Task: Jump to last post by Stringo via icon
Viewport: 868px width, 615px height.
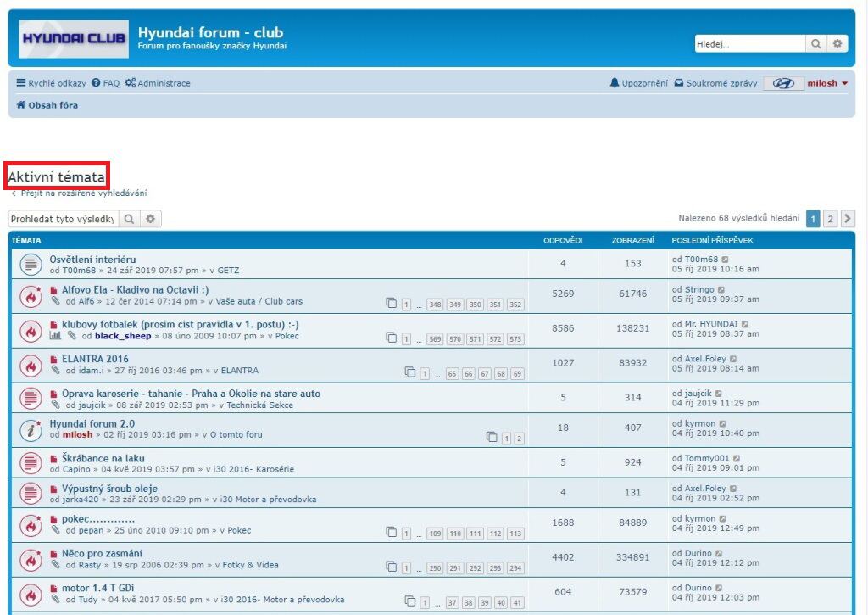Action: pyautogui.click(x=721, y=290)
